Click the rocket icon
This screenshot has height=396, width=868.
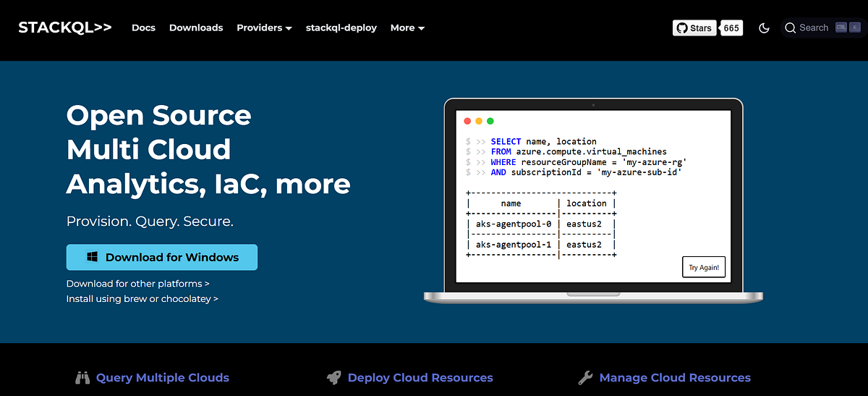click(x=334, y=378)
